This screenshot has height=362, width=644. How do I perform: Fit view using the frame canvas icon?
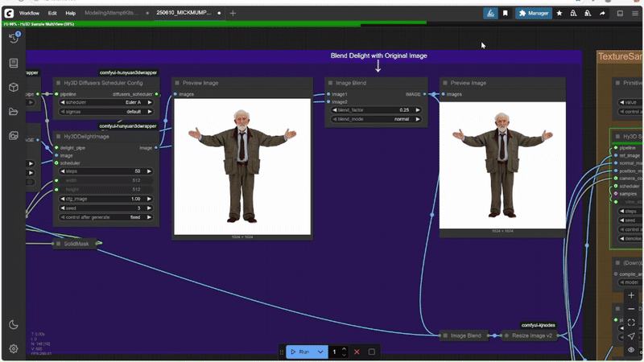pyautogui.click(x=631, y=323)
